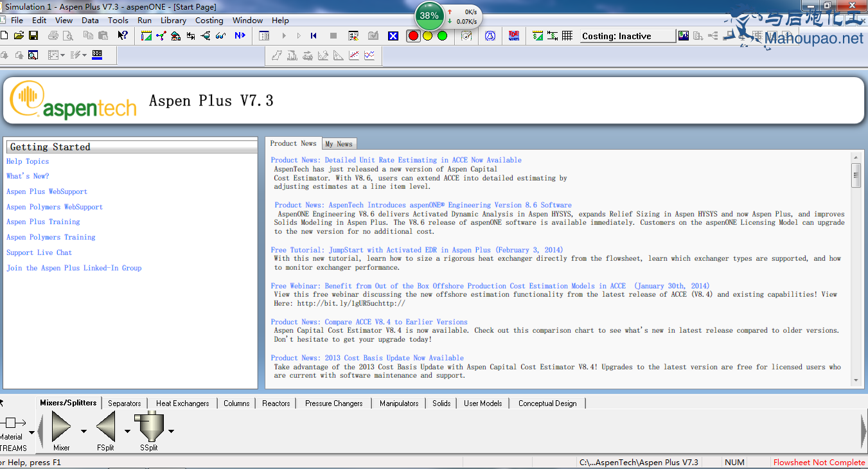Image resolution: width=868 pixels, height=469 pixels.
Task: Expand the SSplit icon dropdown arrow
Action: (171, 431)
